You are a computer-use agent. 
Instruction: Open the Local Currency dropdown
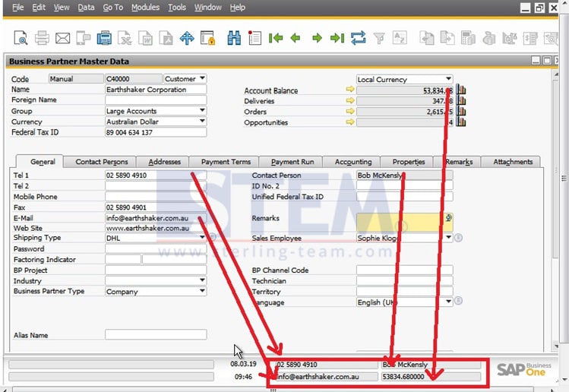[448, 79]
